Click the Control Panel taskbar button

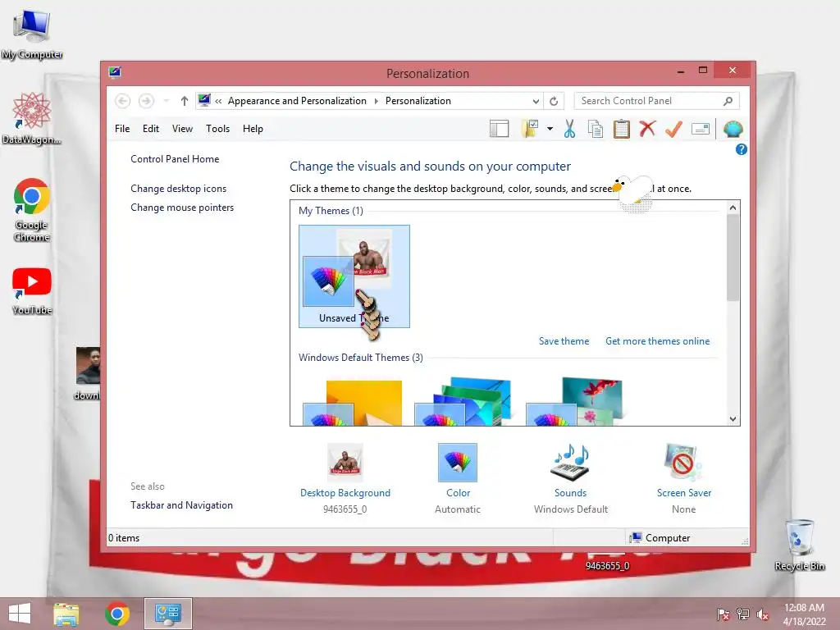pos(167,614)
